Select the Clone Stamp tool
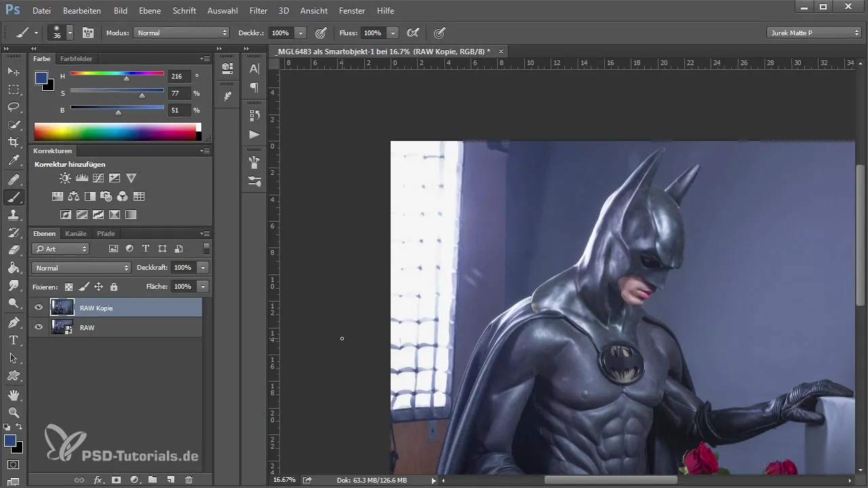This screenshot has height=488, width=868. pos(14,215)
